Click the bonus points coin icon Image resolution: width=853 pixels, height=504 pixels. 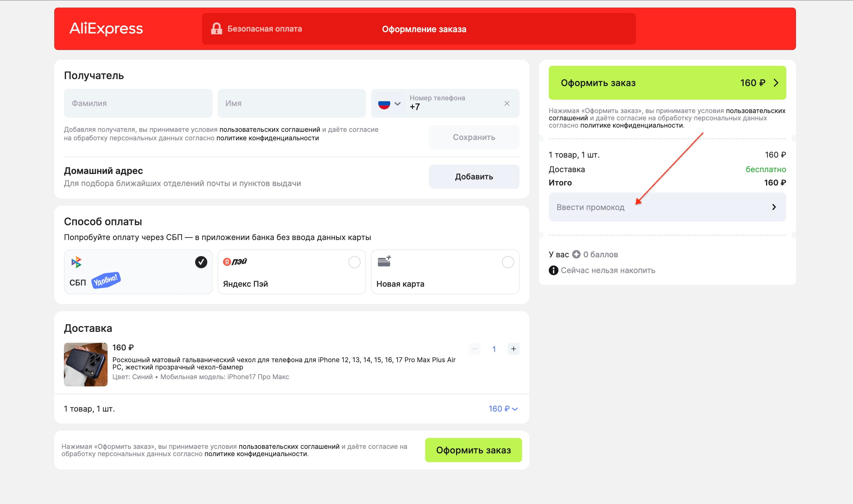point(576,254)
